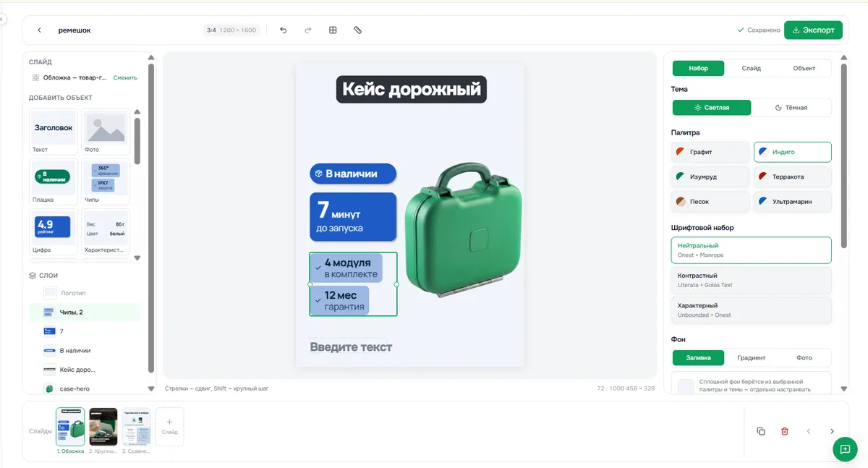This screenshot has height=468, width=868.
Task: Click the Кейс дорожный title on canvas
Action: 412,90
